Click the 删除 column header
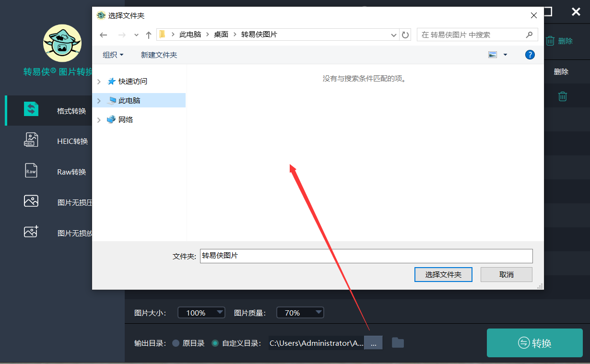Viewport: 590px width, 364px height. coord(561,71)
